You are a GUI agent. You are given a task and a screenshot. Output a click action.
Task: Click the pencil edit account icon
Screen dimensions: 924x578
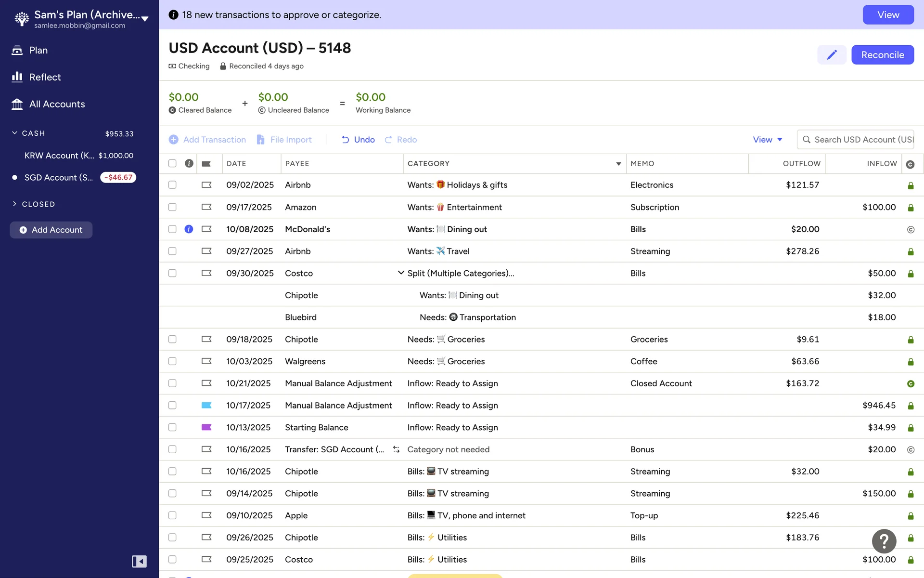pos(832,55)
